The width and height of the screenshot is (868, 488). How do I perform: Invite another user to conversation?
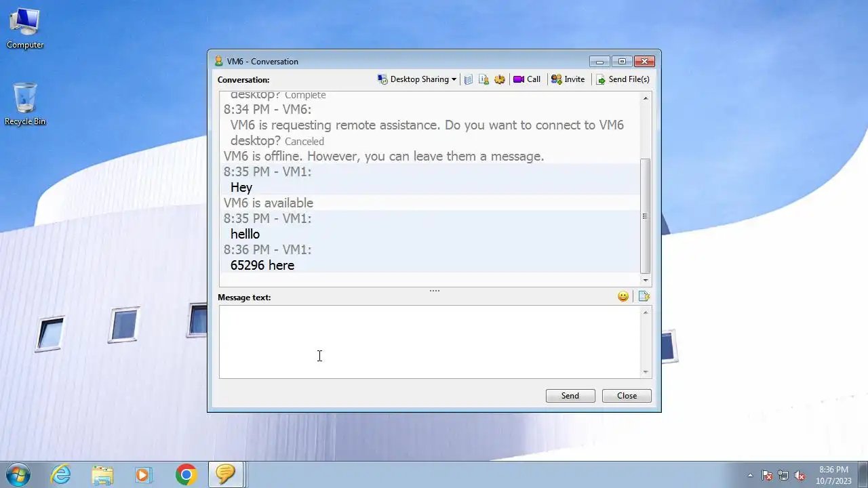tap(568, 79)
